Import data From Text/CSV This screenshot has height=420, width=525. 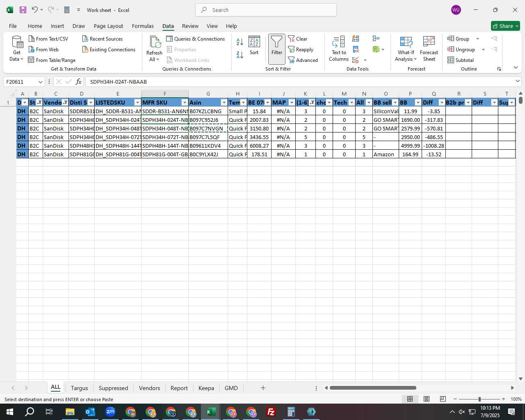pyautogui.click(x=48, y=39)
